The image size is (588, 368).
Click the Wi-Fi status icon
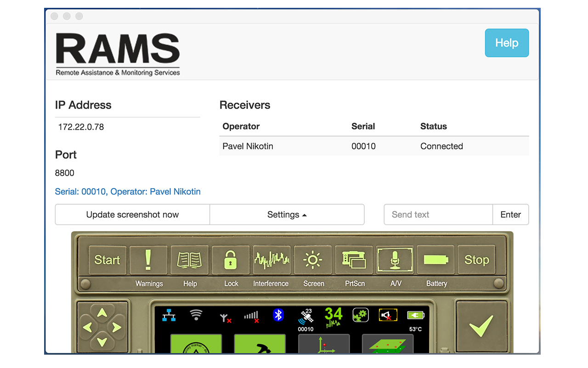196,315
